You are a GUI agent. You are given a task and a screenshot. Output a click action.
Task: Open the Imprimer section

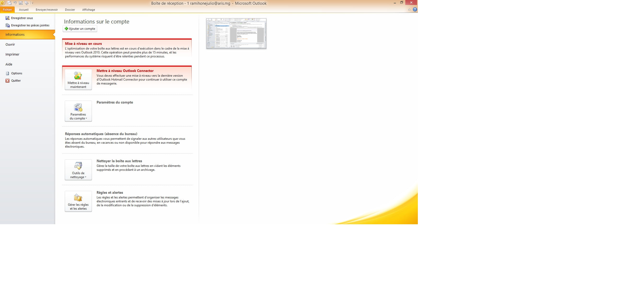click(12, 54)
